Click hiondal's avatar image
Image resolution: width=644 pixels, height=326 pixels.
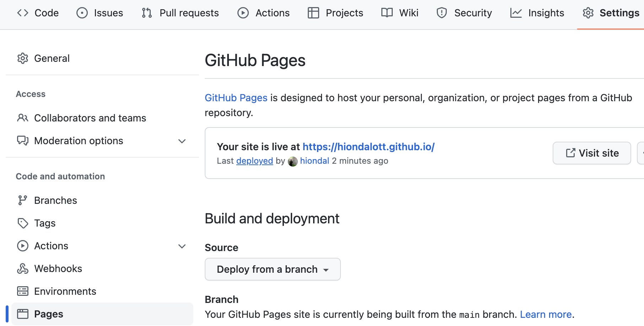coord(293,162)
